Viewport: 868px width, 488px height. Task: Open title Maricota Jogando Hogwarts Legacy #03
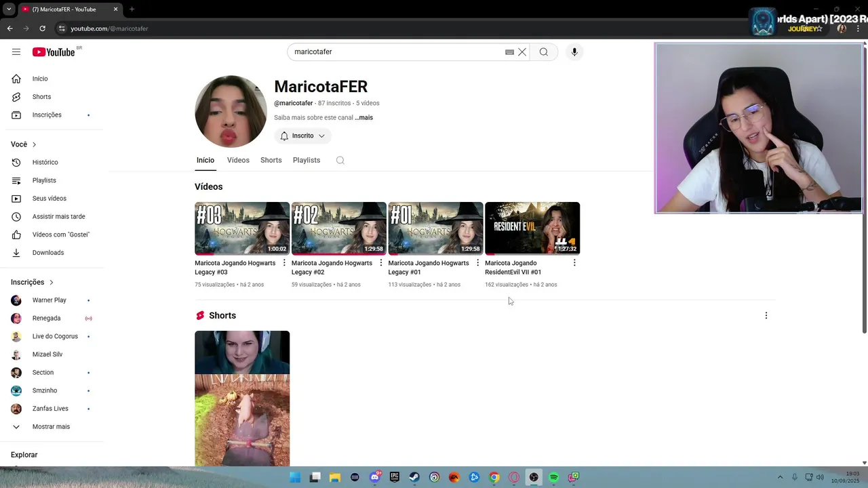point(235,268)
